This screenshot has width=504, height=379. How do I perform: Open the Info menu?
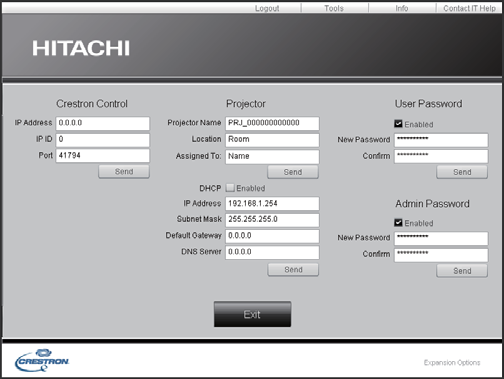pyautogui.click(x=402, y=8)
